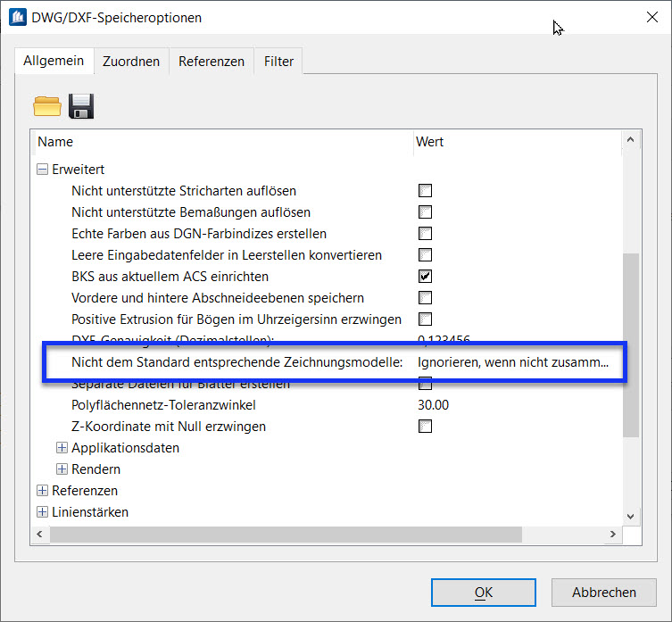This screenshot has height=622, width=672.
Task: Click the horizontal scroll left arrow
Action: pos(40,535)
